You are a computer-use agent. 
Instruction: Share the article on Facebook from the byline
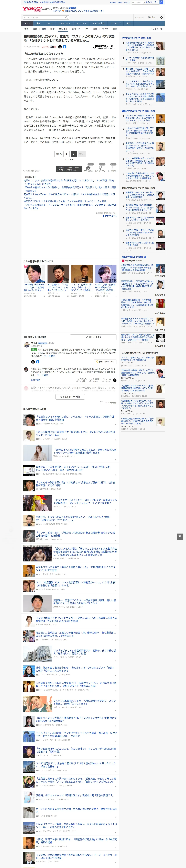click(64, 47)
